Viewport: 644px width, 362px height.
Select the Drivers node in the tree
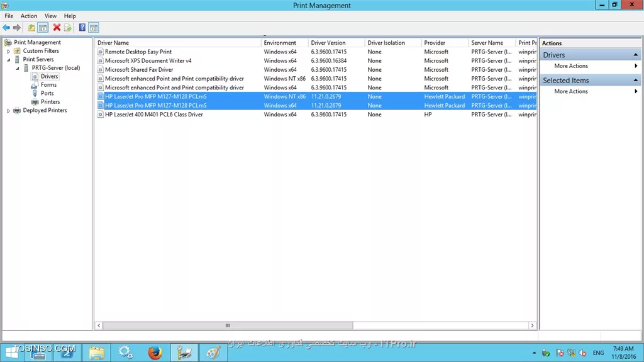49,77
